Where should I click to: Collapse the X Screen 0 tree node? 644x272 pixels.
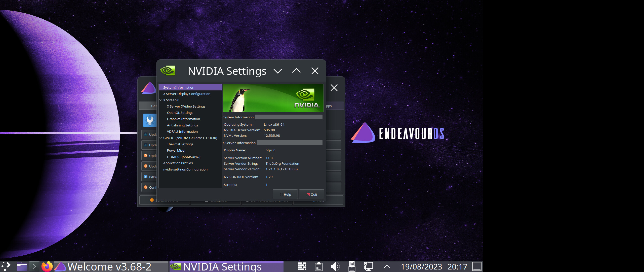click(x=161, y=100)
